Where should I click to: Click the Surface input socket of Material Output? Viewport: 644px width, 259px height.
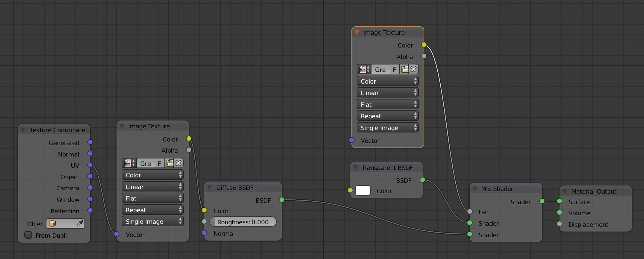click(x=560, y=201)
